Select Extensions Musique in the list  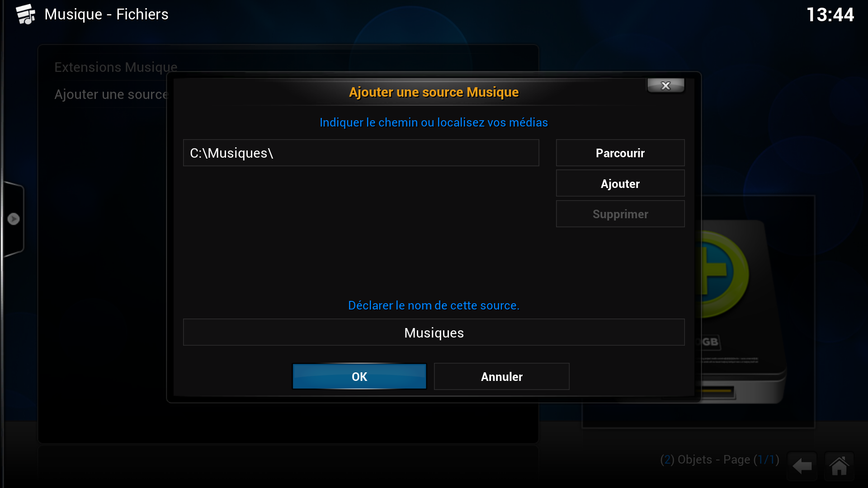coord(116,67)
